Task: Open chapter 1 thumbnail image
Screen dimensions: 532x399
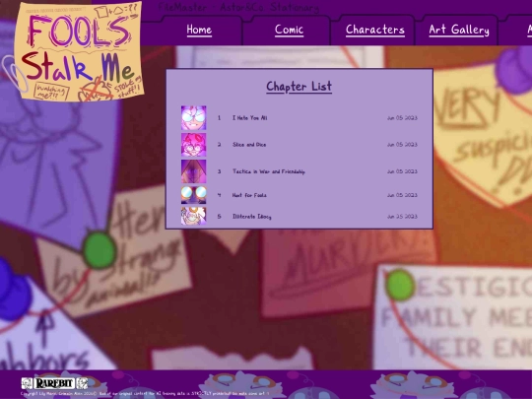Action: 193,118
